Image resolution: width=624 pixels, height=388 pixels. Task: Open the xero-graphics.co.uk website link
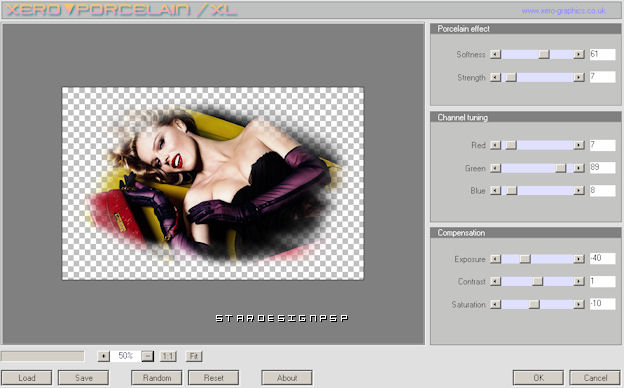coord(564,11)
